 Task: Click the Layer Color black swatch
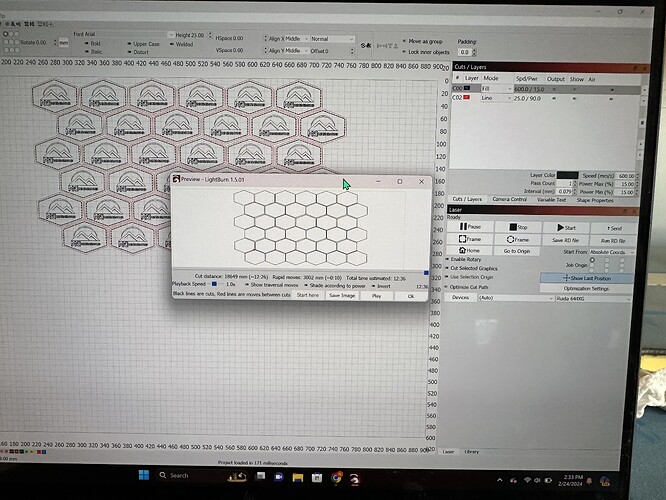[567, 175]
